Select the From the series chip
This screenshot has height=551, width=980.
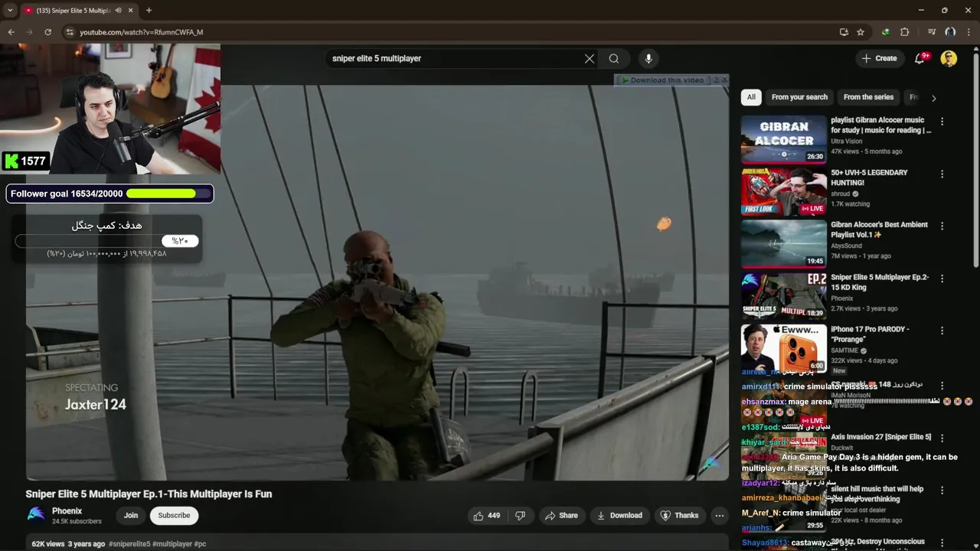click(868, 97)
